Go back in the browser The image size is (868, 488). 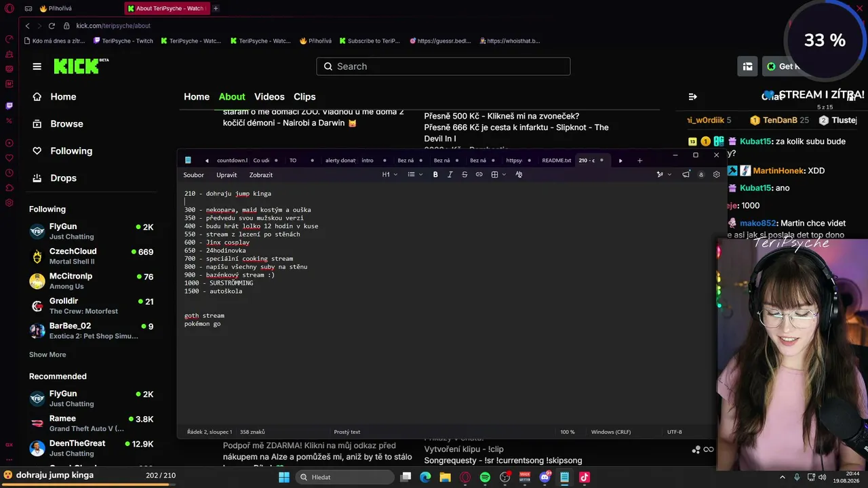27,26
